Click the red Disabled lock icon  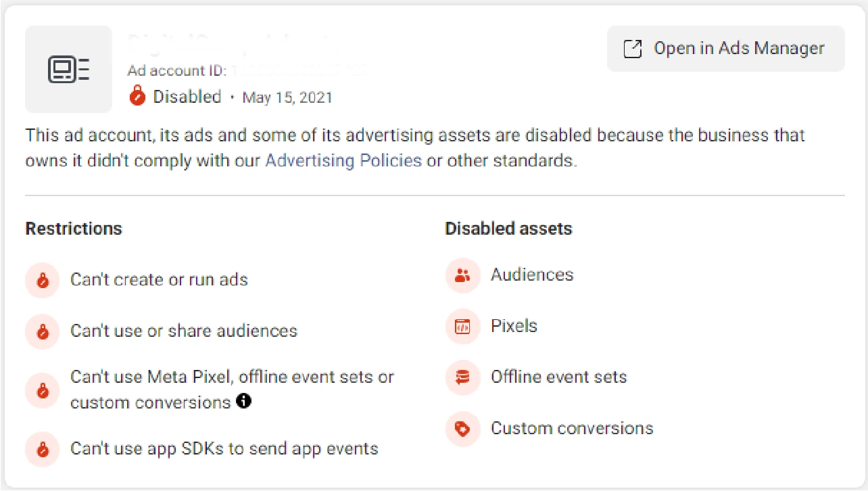137,97
